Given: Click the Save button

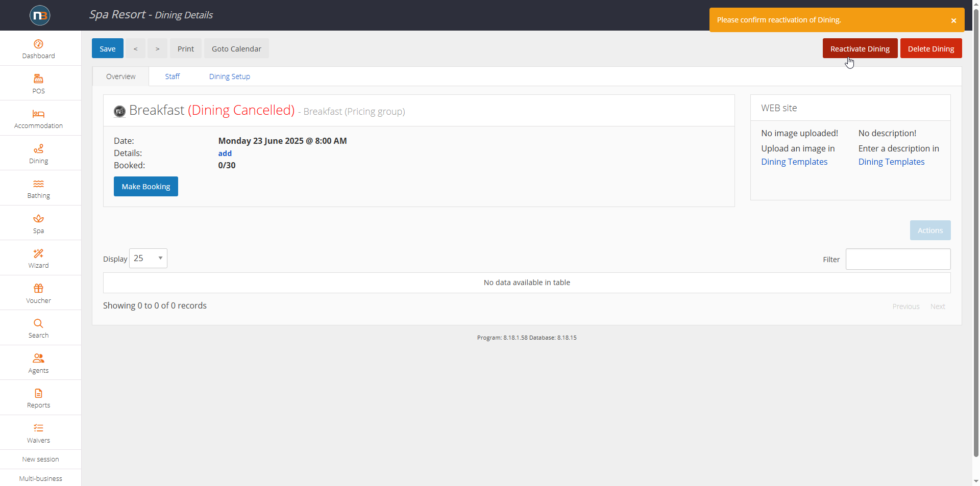Looking at the screenshot, I should pos(108,48).
